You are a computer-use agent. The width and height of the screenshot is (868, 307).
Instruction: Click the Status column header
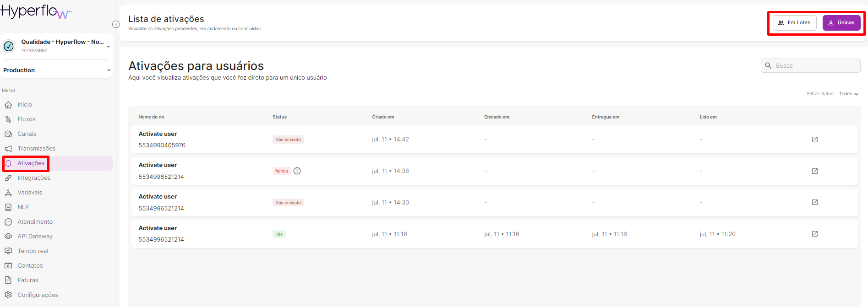coord(279,117)
